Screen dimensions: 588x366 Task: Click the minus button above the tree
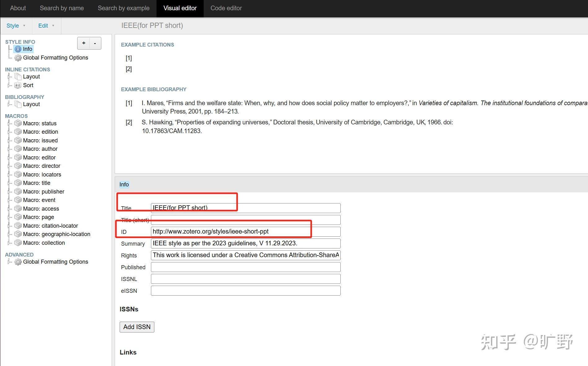[x=95, y=43]
